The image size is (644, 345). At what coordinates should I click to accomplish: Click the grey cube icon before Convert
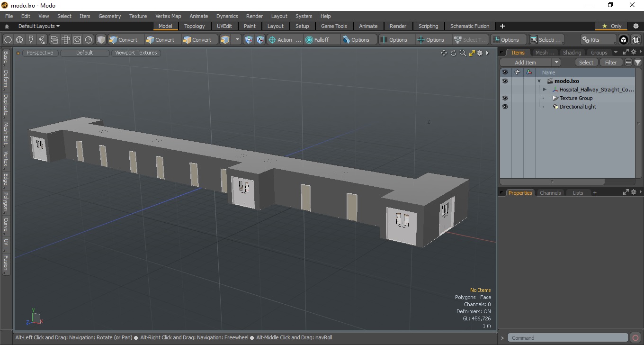point(101,40)
